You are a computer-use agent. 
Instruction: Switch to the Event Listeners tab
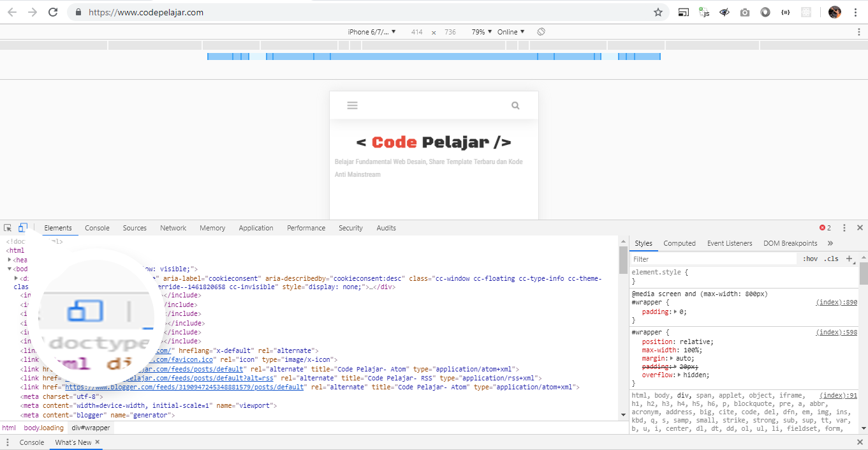(x=730, y=243)
